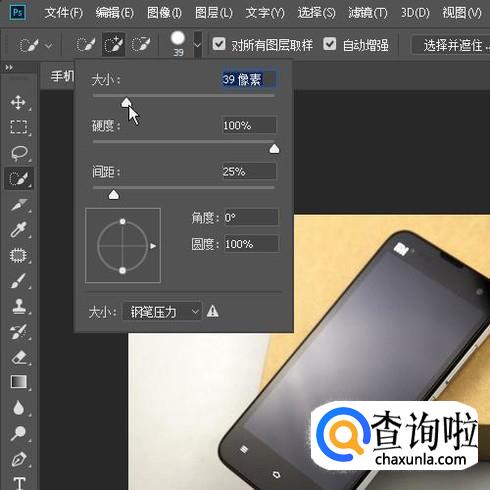Toggle 自动增强 checkbox
490x490 pixels.
[329, 44]
